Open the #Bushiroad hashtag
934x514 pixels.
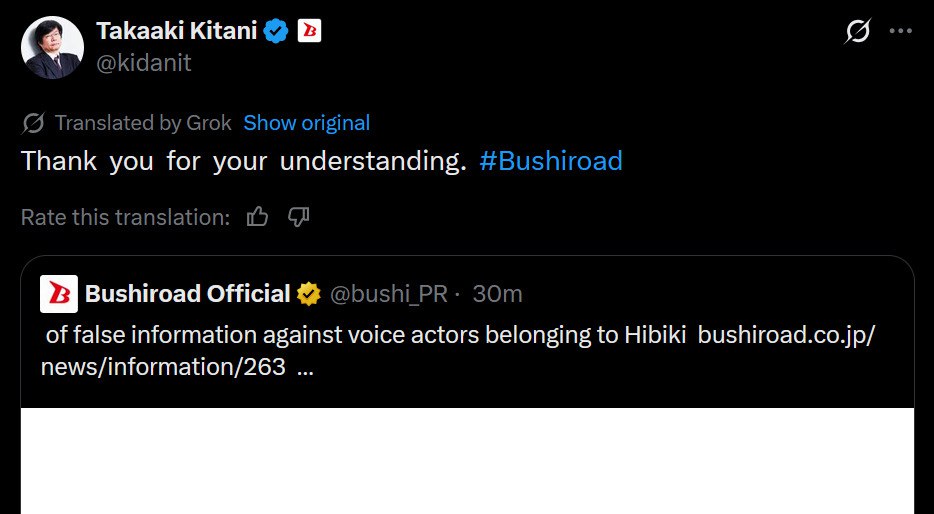pyautogui.click(x=550, y=161)
